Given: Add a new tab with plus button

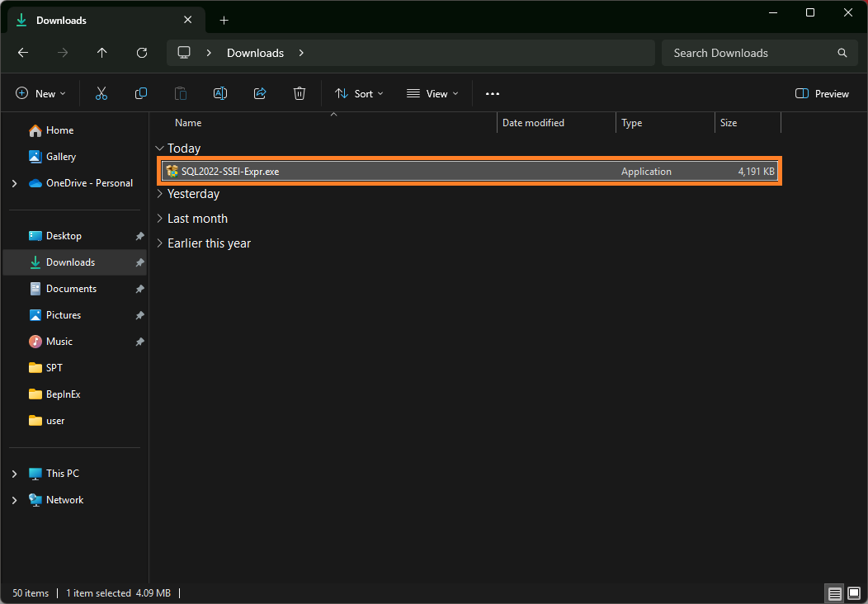Looking at the screenshot, I should pyautogui.click(x=224, y=20).
